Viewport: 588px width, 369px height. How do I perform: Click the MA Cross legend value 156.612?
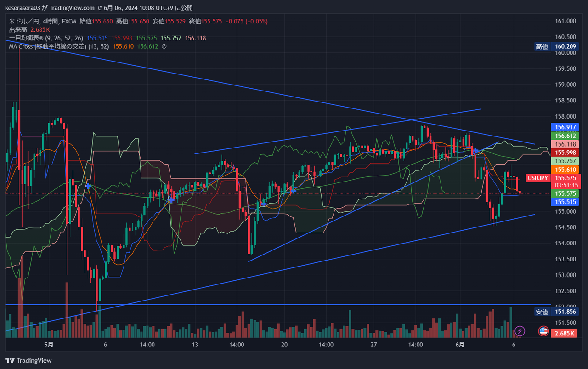click(x=147, y=46)
